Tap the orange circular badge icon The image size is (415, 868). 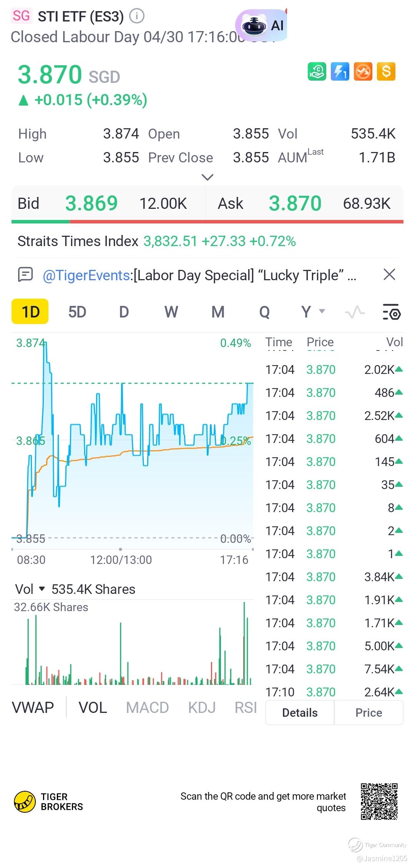click(x=363, y=71)
